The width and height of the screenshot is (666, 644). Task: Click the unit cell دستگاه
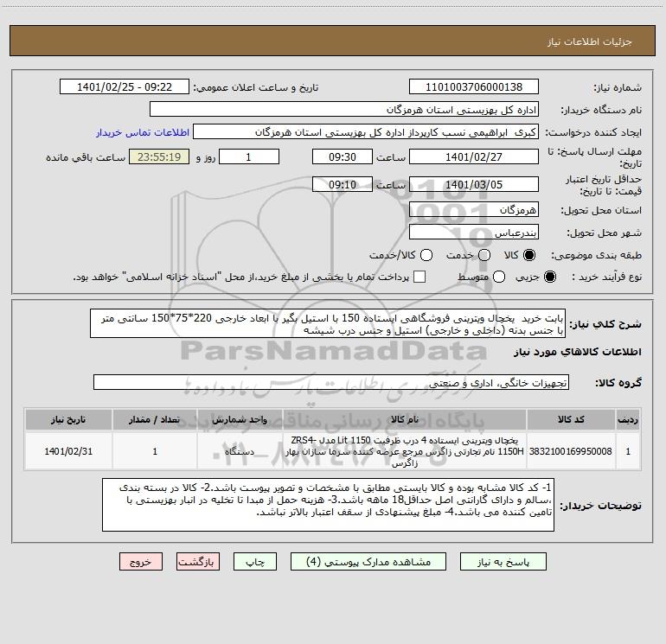pos(240,451)
